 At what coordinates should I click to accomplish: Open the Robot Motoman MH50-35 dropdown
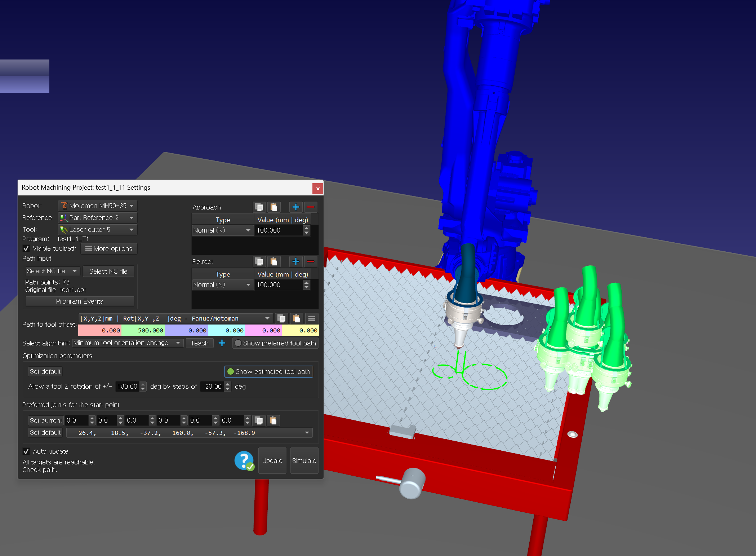click(x=98, y=206)
